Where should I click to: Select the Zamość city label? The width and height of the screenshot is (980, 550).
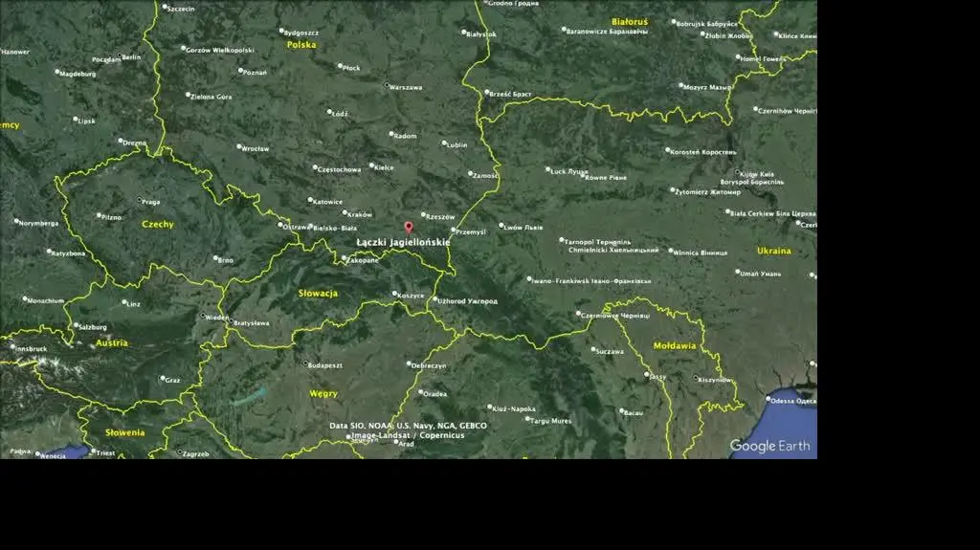point(485,176)
